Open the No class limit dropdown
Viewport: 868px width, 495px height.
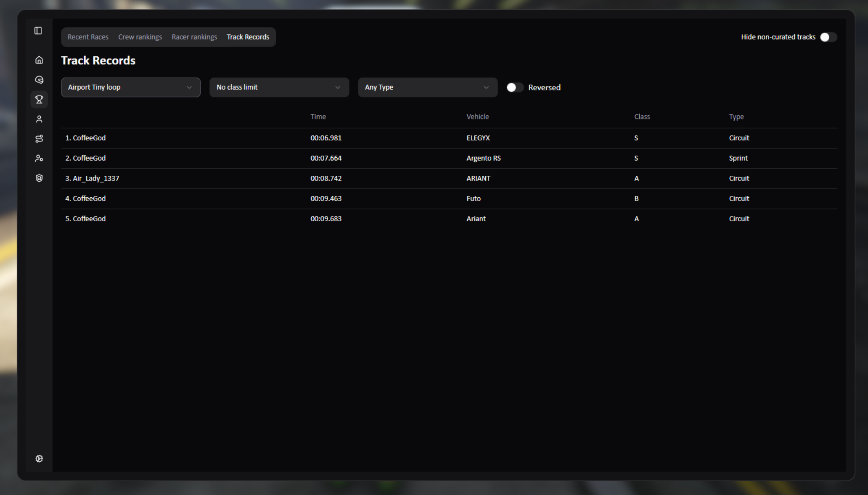[x=279, y=87]
